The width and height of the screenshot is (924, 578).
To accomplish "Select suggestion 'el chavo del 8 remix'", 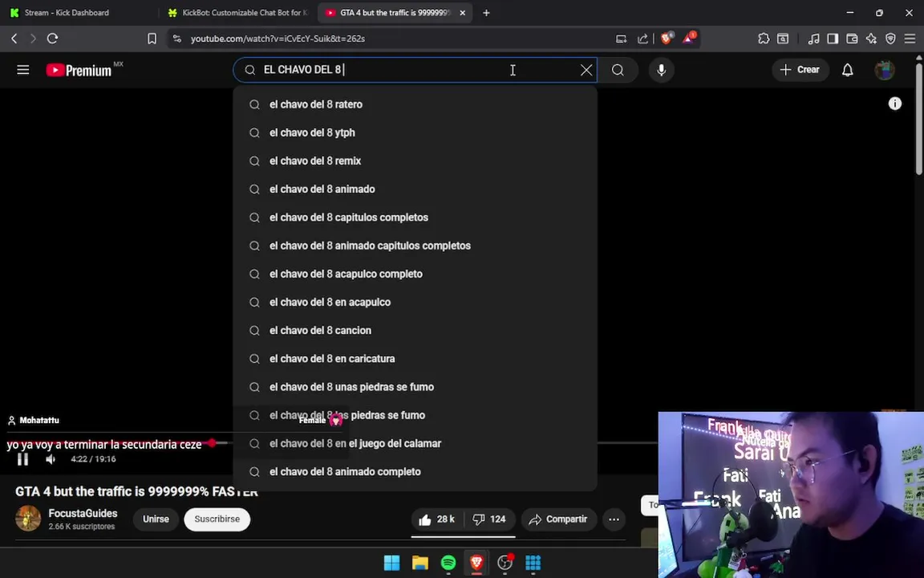I will [415, 161].
